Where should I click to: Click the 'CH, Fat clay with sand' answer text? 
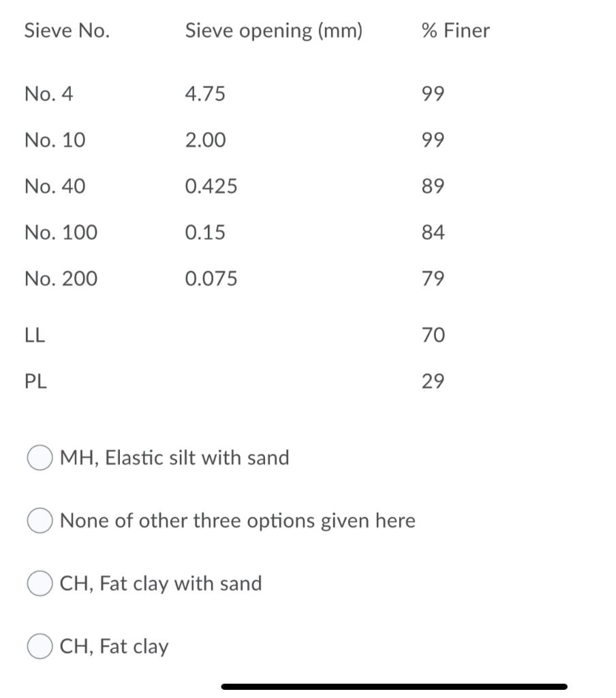point(161,583)
